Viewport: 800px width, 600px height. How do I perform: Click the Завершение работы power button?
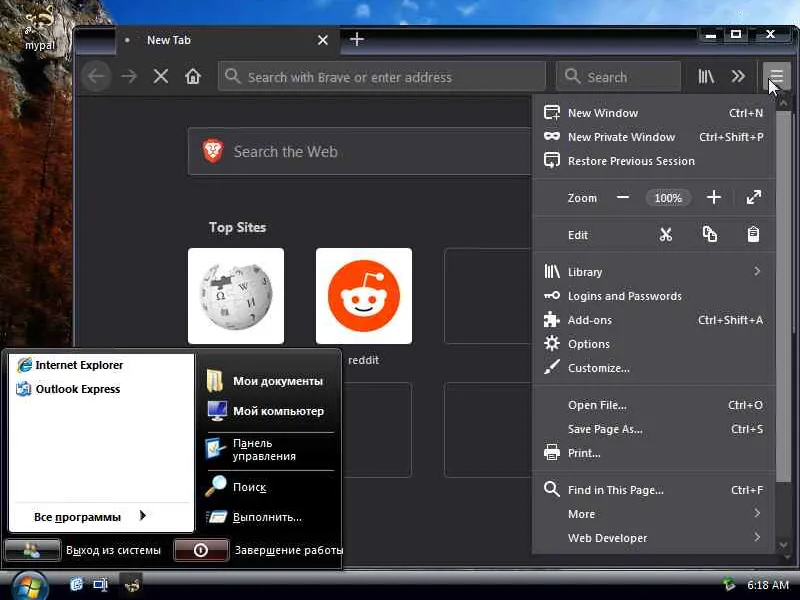(x=201, y=550)
